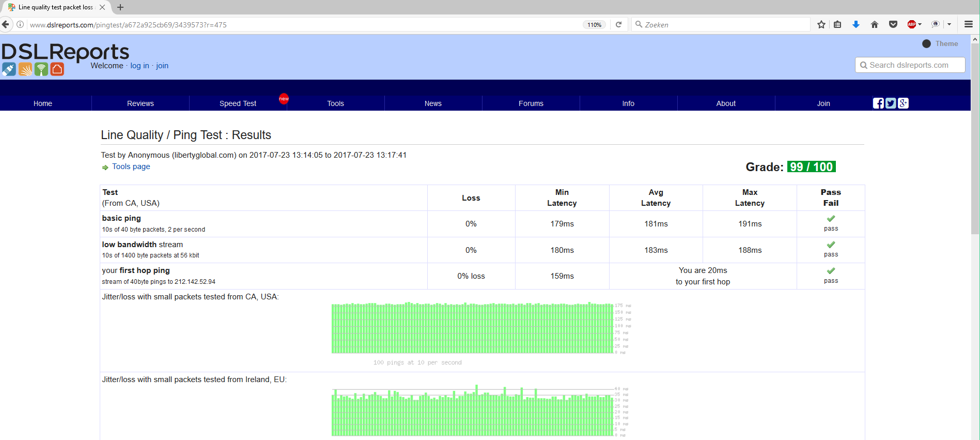Open the chat bubble extension icon
980x440 pixels.
[935, 24]
